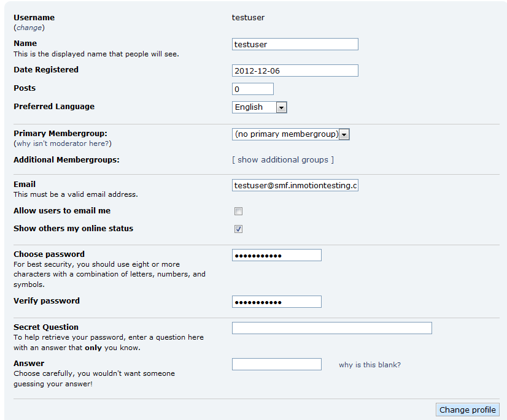
Task: Click the Secret Question field
Action: (x=331, y=328)
